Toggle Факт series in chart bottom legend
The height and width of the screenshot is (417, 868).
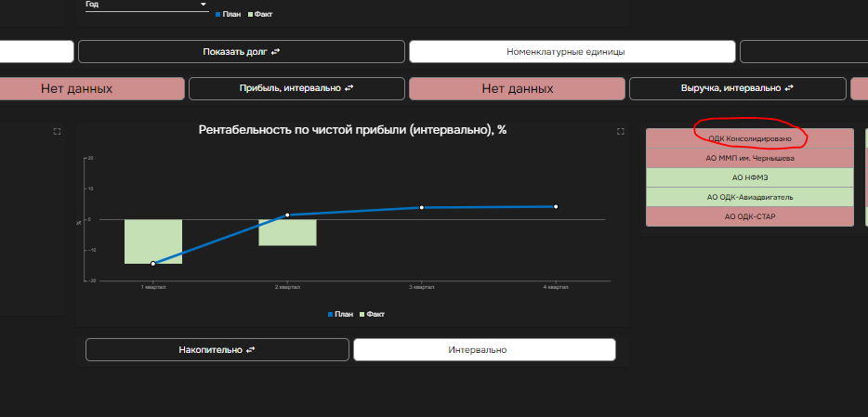372,315
